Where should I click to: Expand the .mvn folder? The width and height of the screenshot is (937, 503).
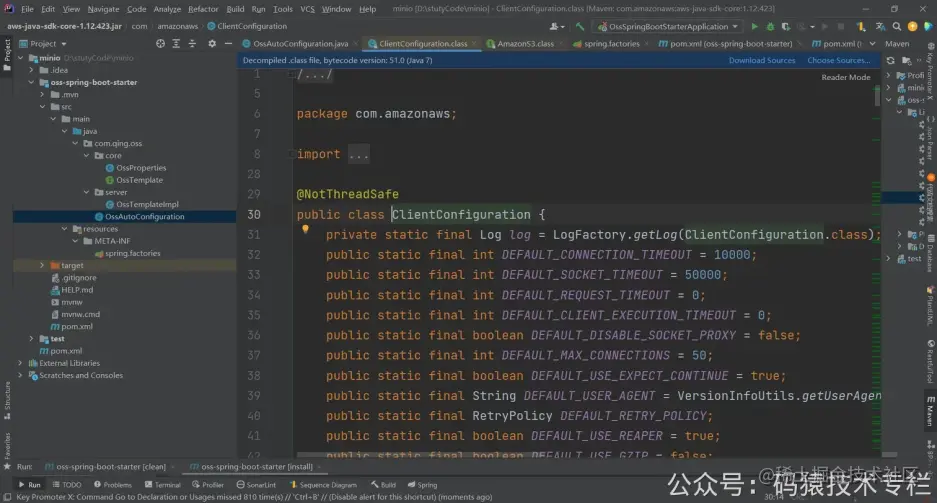[42, 94]
